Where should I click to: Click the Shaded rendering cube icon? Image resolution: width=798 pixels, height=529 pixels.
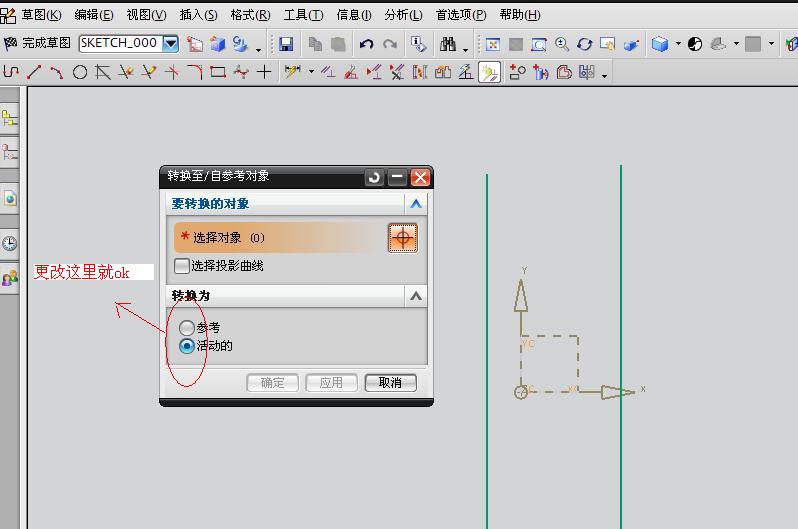(660, 44)
